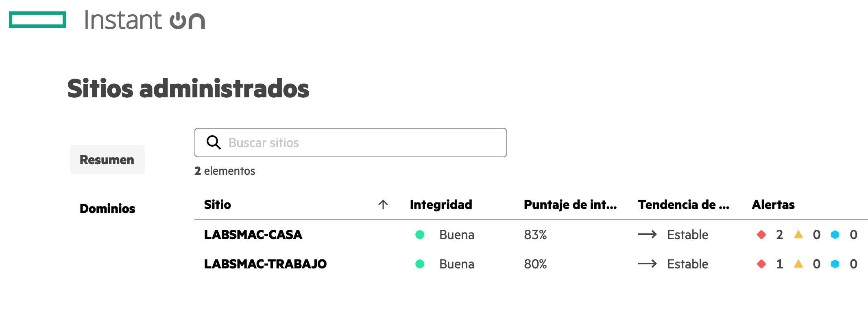This screenshot has height=312, width=868.
Task: Click LABSMAC-TRABAJO red critical alert diamond
Action: 761,264
